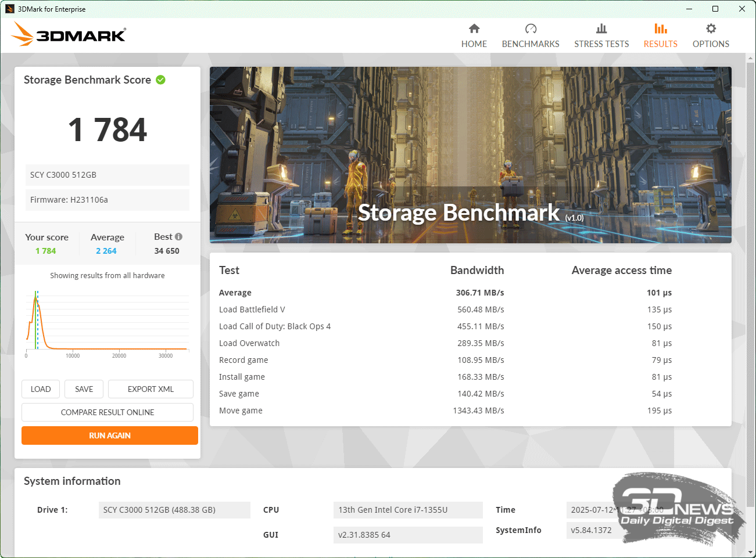Click the scrollbar down arrow

coord(750,552)
